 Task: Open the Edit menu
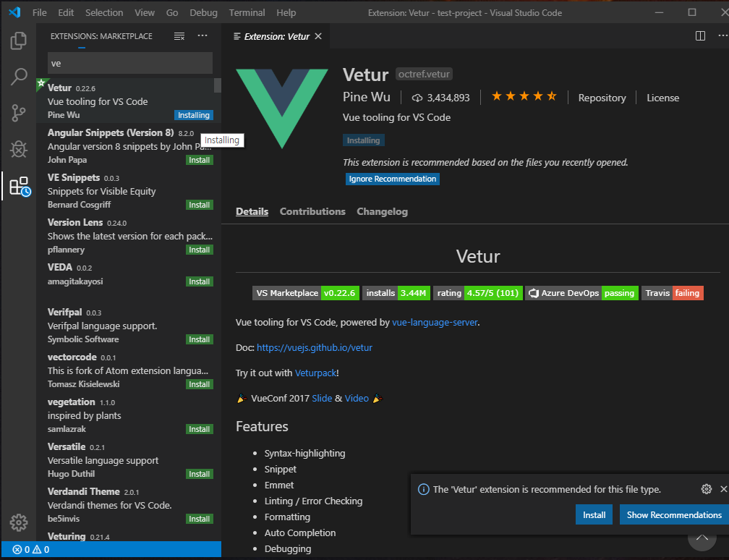click(x=66, y=12)
